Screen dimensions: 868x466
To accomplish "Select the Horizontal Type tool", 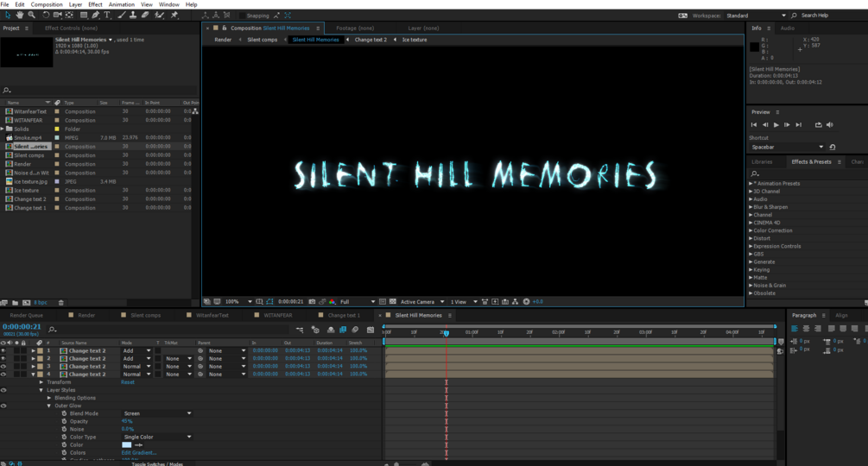I will tap(107, 15).
